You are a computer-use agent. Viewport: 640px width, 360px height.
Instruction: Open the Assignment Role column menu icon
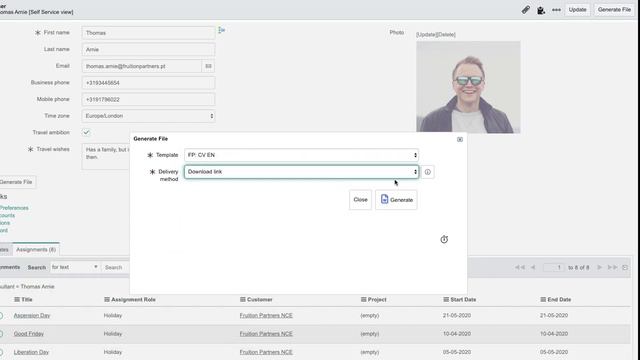tap(107, 300)
